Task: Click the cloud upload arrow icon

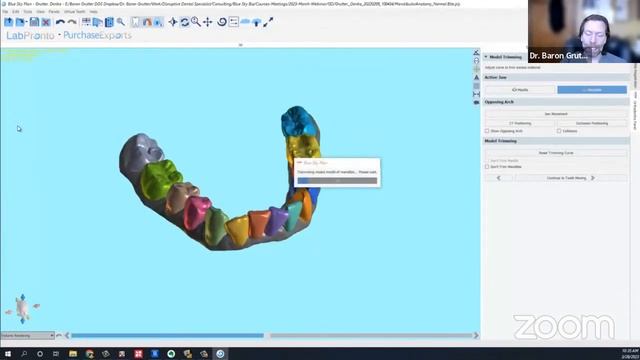Action: tap(257, 22)
